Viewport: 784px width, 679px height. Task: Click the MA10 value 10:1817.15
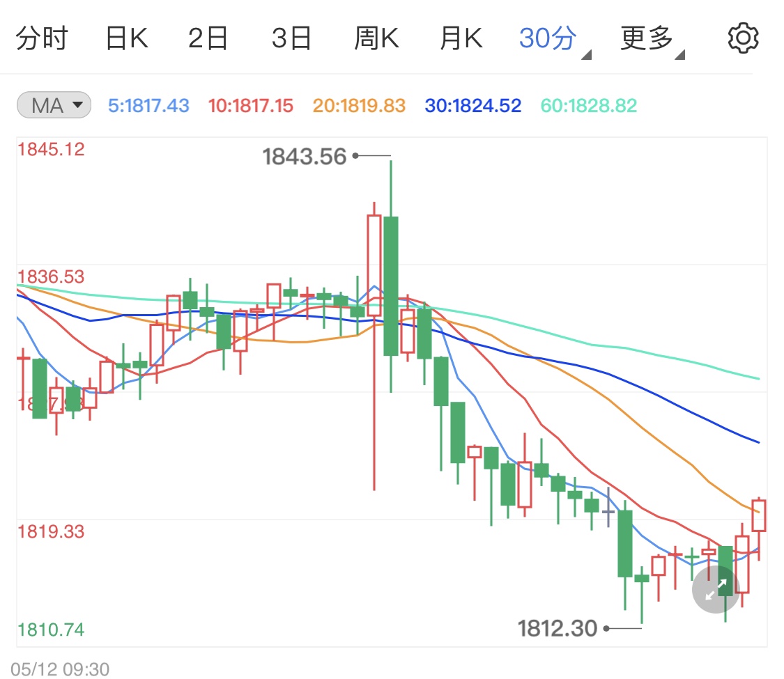(250, 105)
